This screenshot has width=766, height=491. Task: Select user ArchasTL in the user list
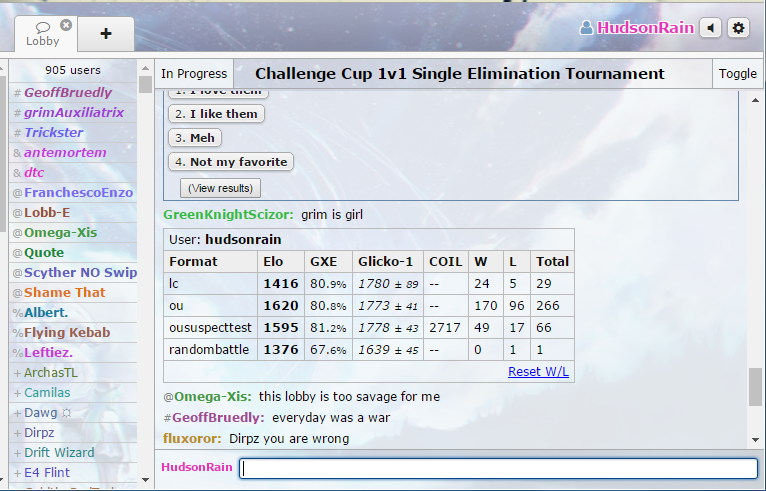pyautogui.click(x=73, y=373)
